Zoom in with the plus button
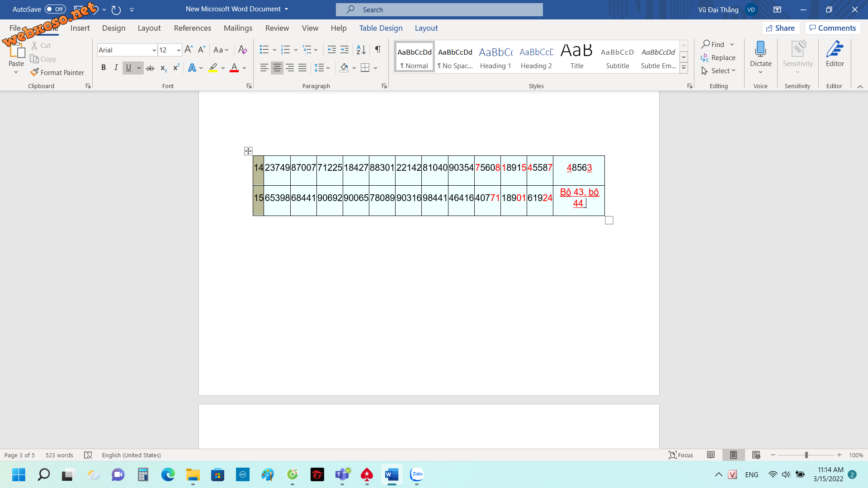The image size is (868, 488). [x=839, y=455]
